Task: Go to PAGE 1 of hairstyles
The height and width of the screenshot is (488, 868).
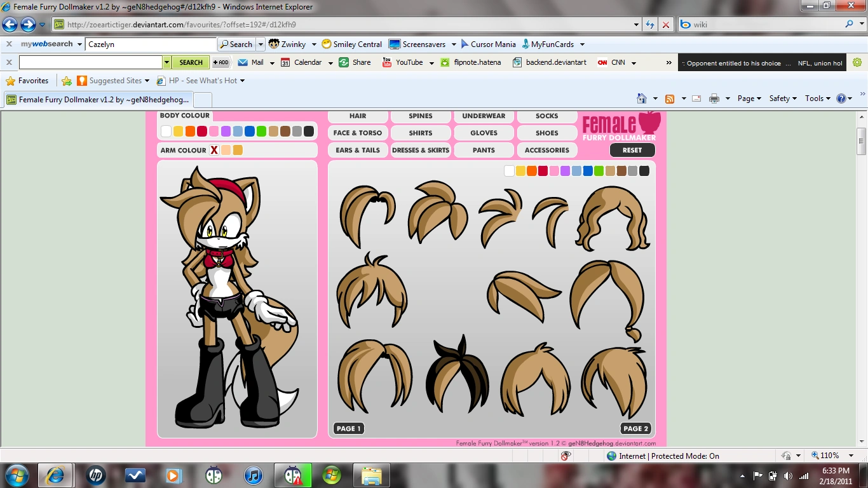Action: [x=348, y=428]
